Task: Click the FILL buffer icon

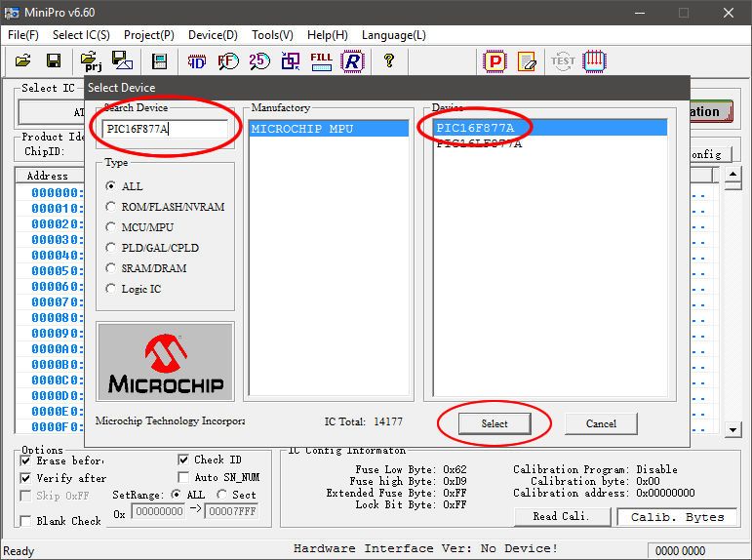Action: tap(321, 61)
